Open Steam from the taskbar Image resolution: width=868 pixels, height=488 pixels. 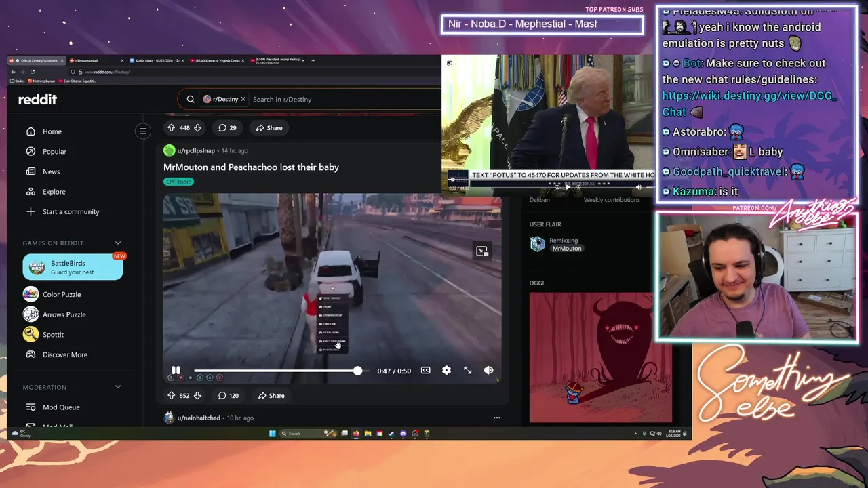[391, 434]
